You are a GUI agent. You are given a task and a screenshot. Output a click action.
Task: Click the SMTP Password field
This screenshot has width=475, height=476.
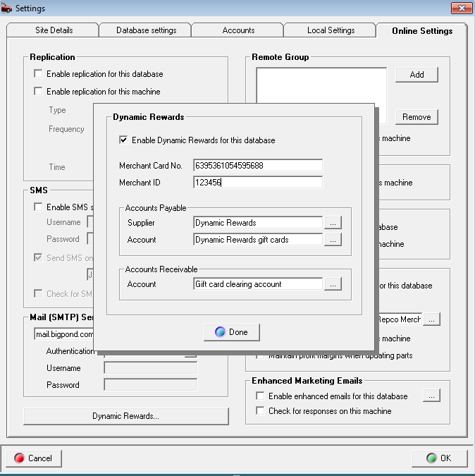tap(150, 384)
